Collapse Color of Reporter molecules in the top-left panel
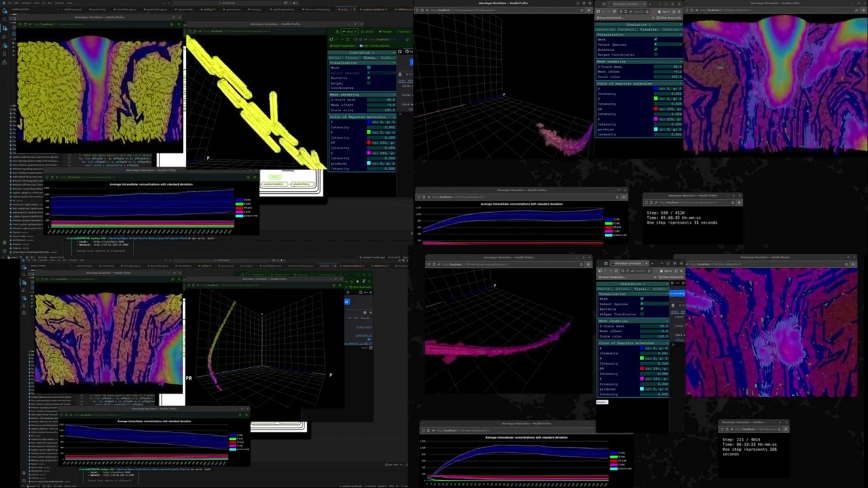This screenshot has height=488, width=868. point(362,117)
